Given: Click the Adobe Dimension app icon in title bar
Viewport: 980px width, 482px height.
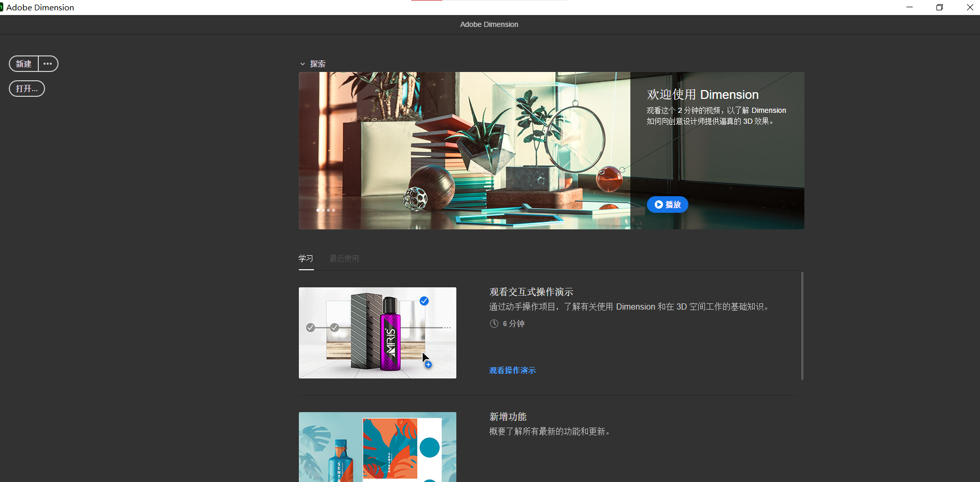Looking at the screenshot, I should pos(2,7).
